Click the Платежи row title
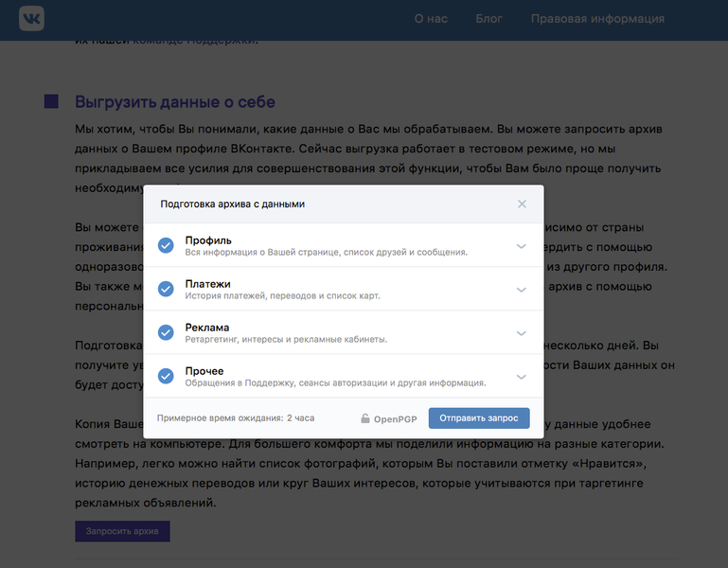Viewport: 728px width, 568px height. [207, 284]
